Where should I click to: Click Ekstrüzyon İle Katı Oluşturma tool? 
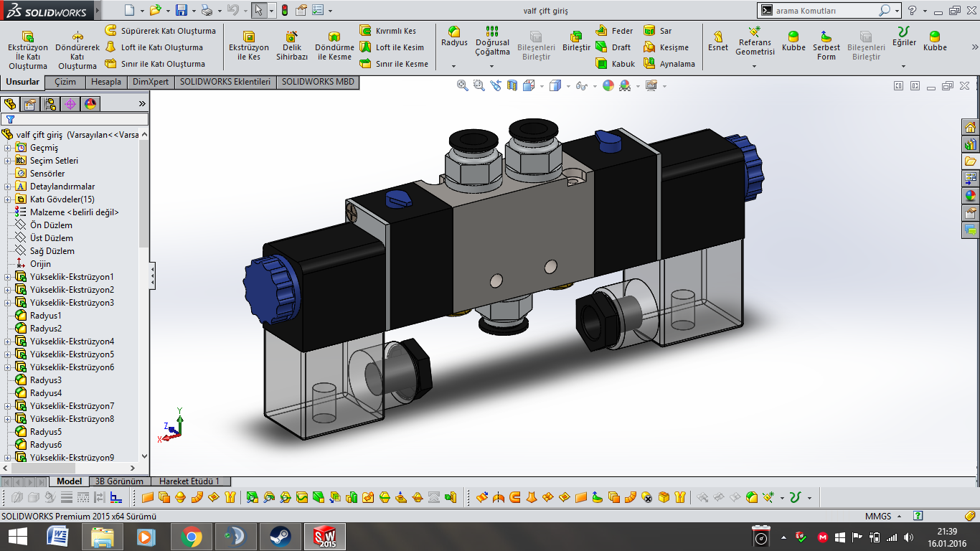[28, 49]
